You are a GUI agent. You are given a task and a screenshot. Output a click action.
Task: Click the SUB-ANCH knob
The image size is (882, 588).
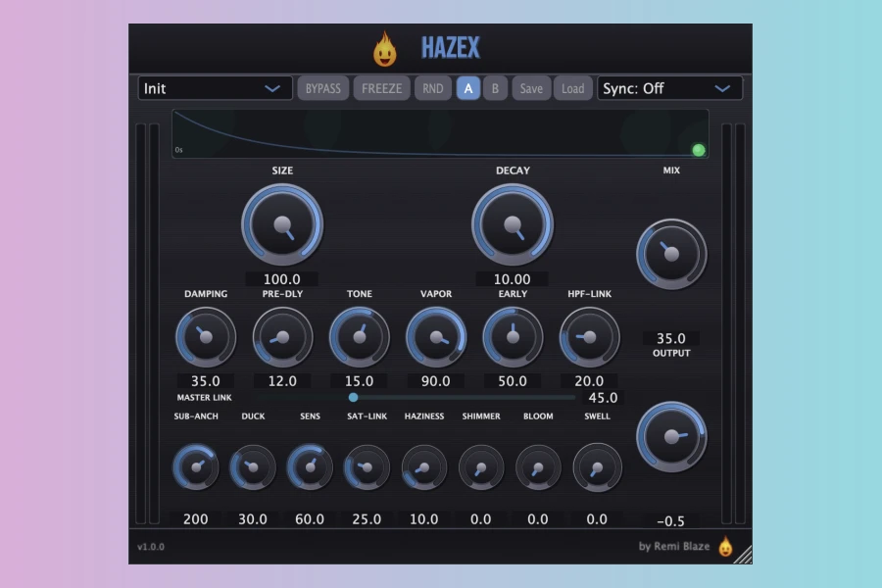pos(196,467)
